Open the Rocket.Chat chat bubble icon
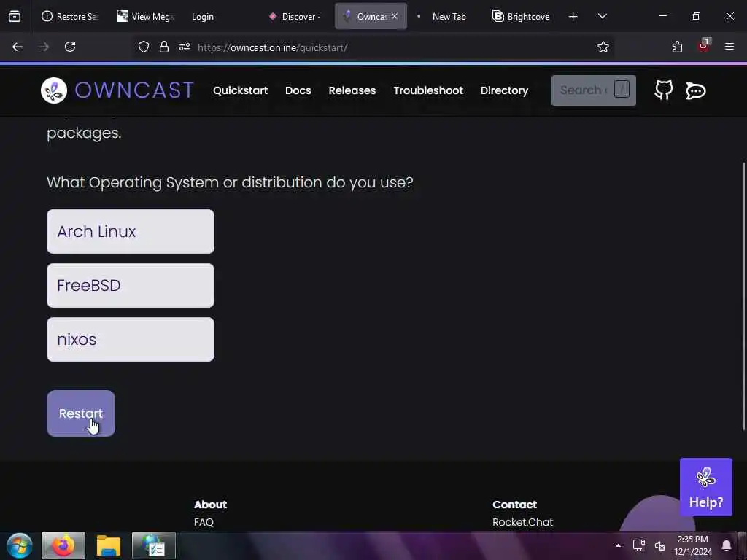Image resolution: width=747 pixels, height=560 pixels. click(x=695, y=90)
